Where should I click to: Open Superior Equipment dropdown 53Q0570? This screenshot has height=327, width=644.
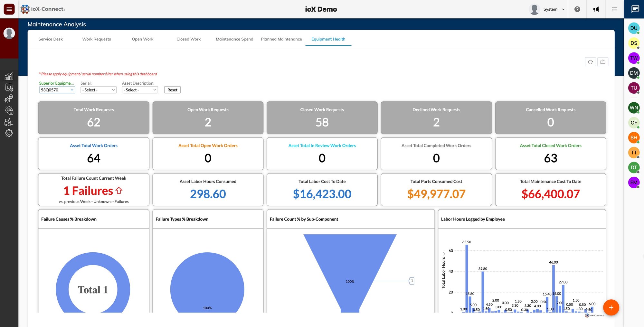(57, 90)
